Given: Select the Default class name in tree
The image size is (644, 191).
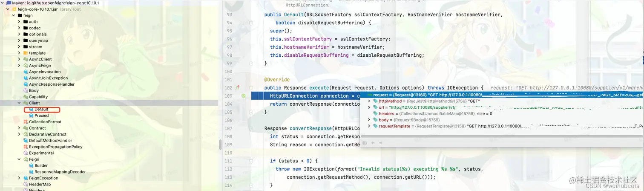Looking at the screenshot, I should point(41,110).
